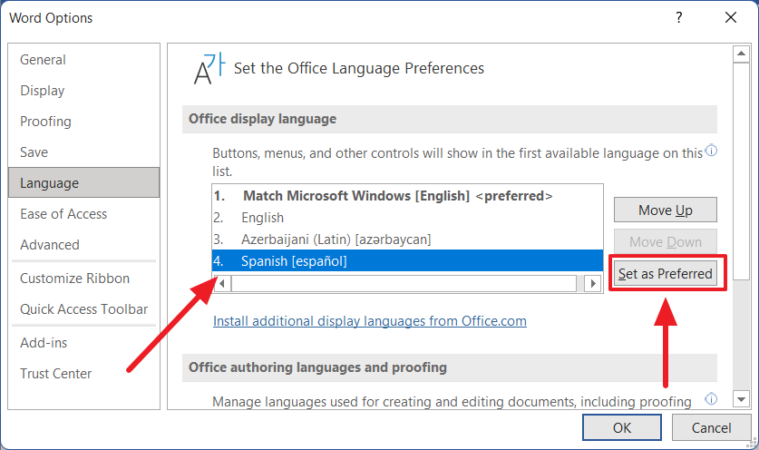
Task: Click the Move Down button
Action: [x=665, y=242]
